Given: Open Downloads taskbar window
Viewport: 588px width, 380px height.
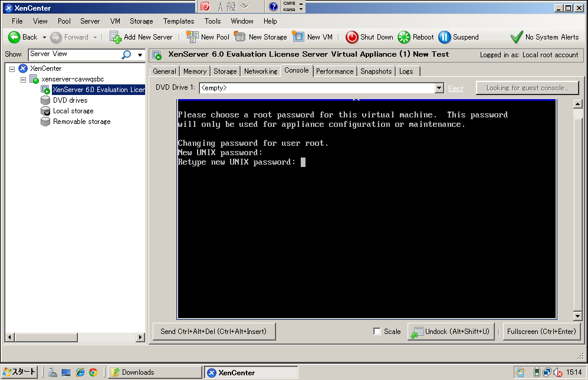Looking at the screenshot, I should pyautogui.click(x=155, y=372).
